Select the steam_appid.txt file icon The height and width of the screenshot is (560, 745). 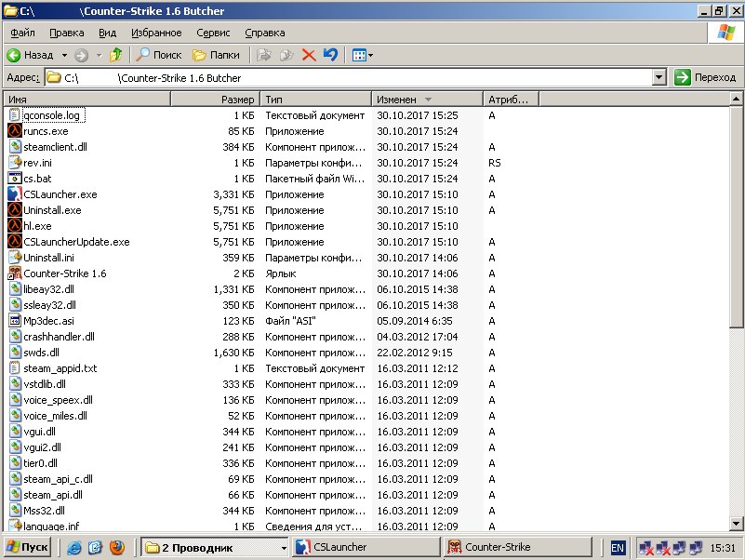tap(15, 368)
